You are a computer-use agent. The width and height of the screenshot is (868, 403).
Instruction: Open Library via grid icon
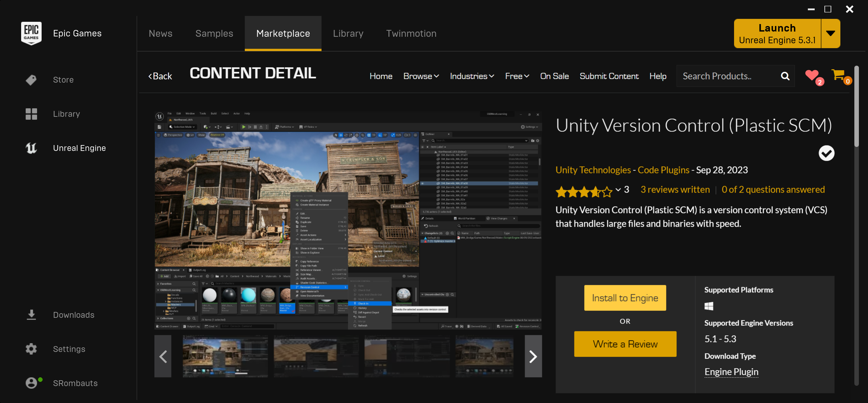tap(31, 114)
